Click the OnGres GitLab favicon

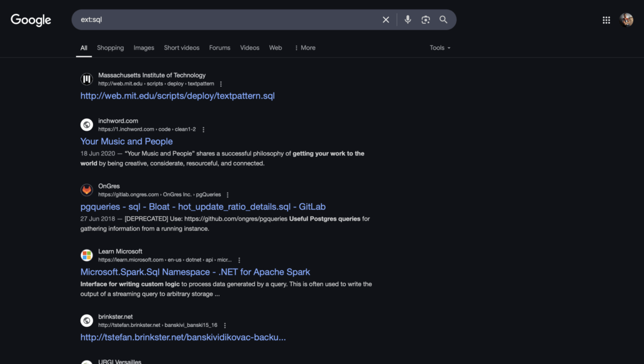click(x=87, y=190)
